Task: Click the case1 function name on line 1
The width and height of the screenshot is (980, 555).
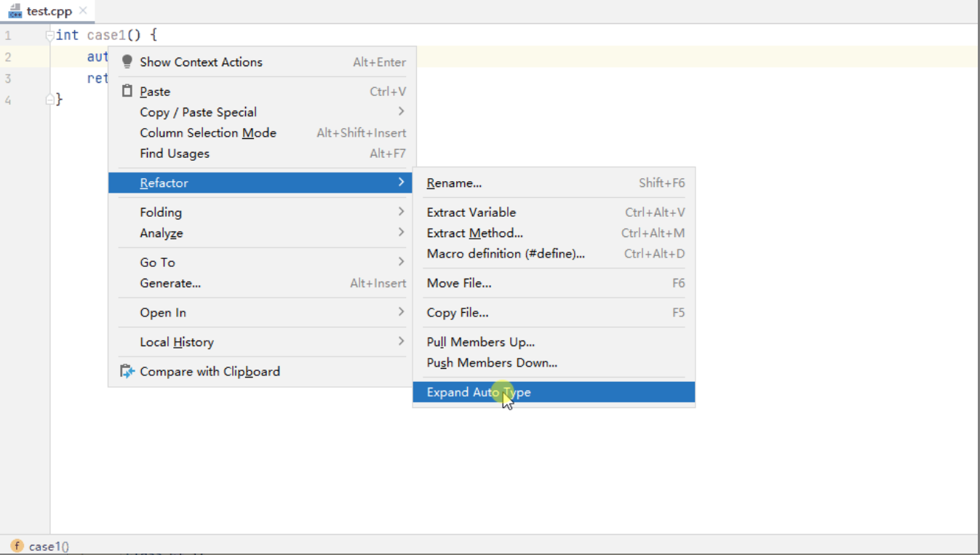Action: 106,34
